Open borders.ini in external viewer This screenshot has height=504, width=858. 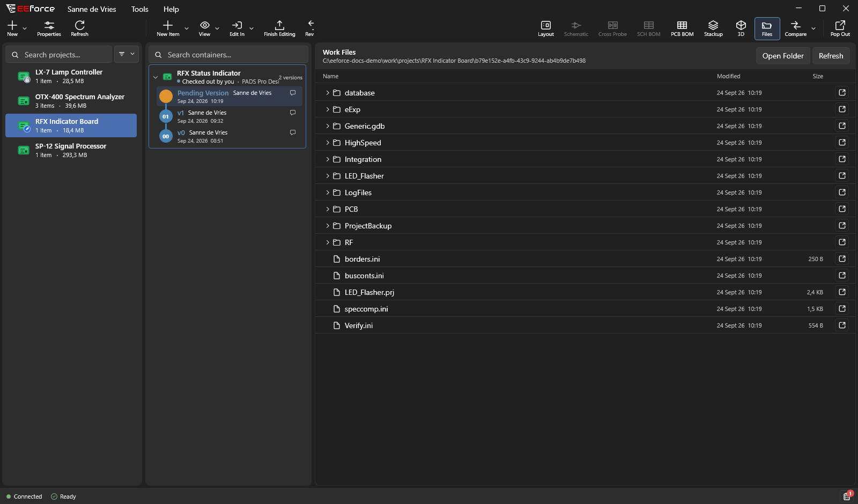pyautogui.click(x=842, y=259)
